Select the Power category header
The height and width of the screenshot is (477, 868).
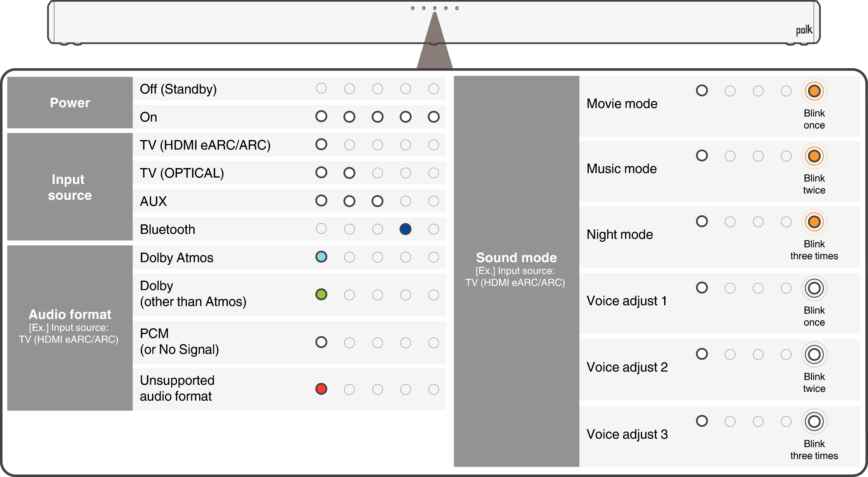pos(70,103)
